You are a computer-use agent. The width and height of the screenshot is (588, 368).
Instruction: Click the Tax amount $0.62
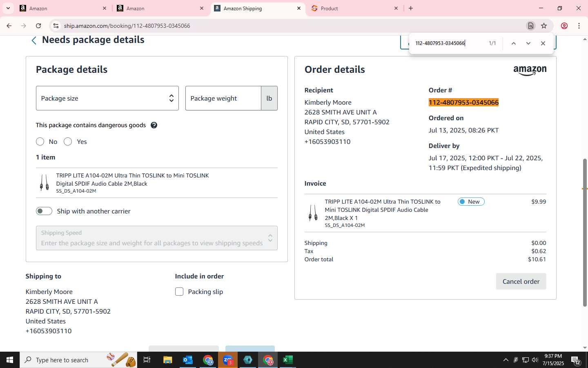pos(539,251)
